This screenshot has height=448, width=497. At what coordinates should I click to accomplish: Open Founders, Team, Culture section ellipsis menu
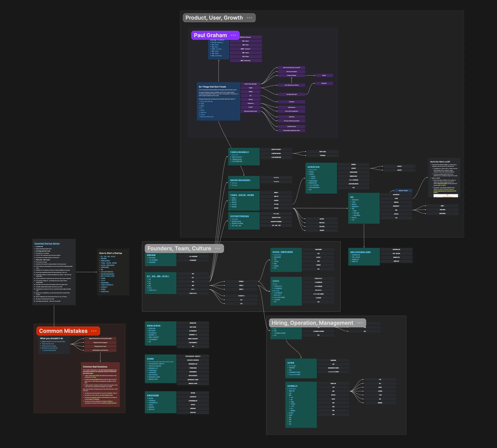[218, 249]
